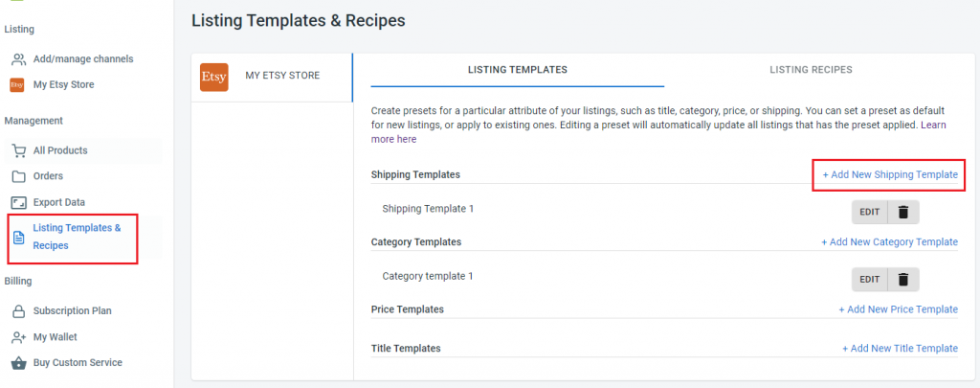Image resolution: width=980 pixels, height=388 pixels.
Task: Click the Subscription Plan lock icon
Action: point(18,311)
